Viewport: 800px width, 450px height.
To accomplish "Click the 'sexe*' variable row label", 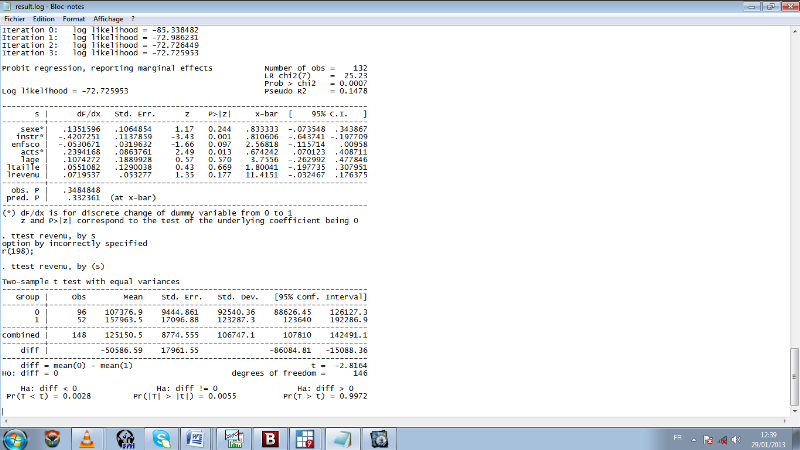I will tap(32, 129).
